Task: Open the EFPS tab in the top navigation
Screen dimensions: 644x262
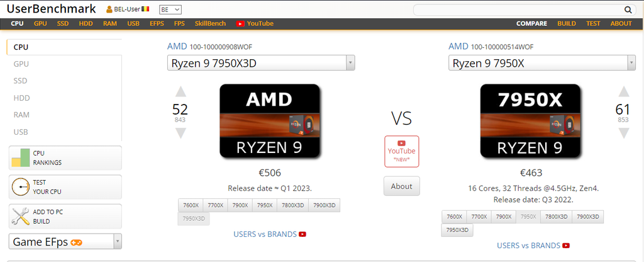Action: pyautogui.click(x=157, y=24)
